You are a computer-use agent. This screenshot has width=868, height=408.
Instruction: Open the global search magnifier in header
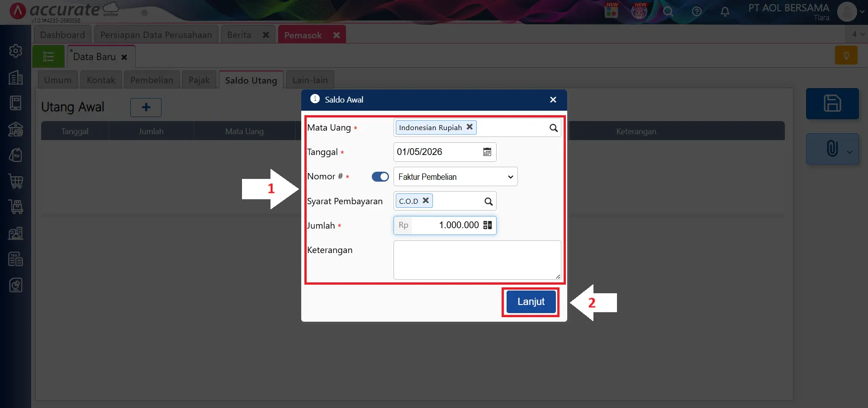click(x=668, y=11)
